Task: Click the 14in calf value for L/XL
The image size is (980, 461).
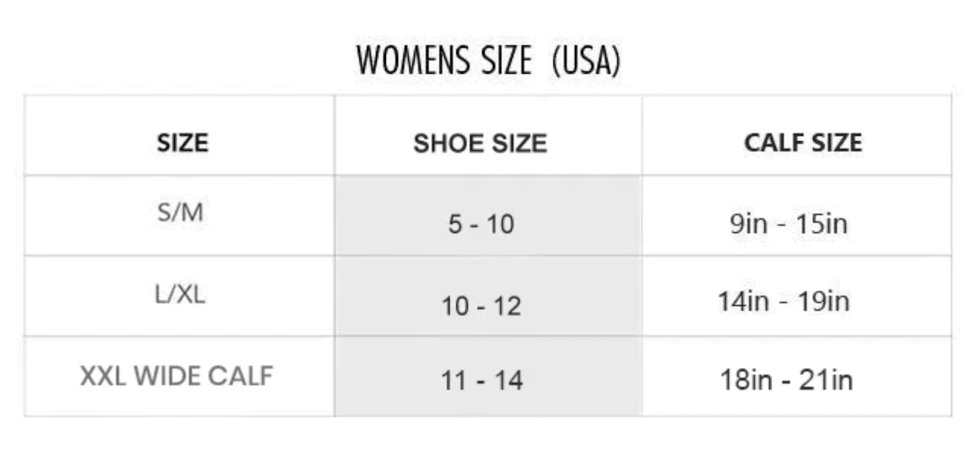Action: (743, 302)
